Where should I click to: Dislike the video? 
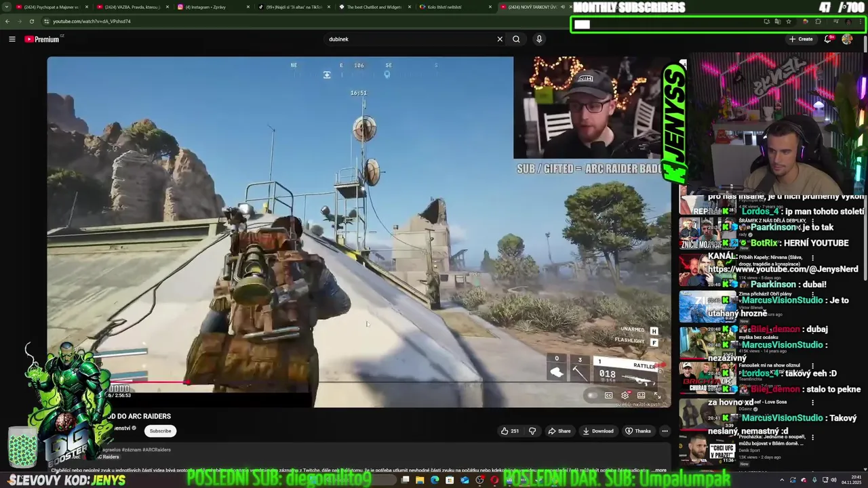pyautogui.click(x=532, y=431)
